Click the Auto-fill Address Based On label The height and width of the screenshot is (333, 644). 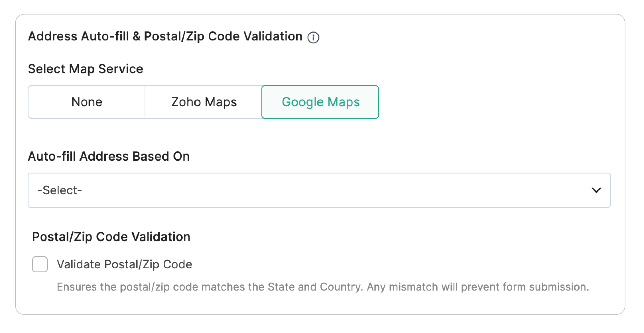click(109, 156)
